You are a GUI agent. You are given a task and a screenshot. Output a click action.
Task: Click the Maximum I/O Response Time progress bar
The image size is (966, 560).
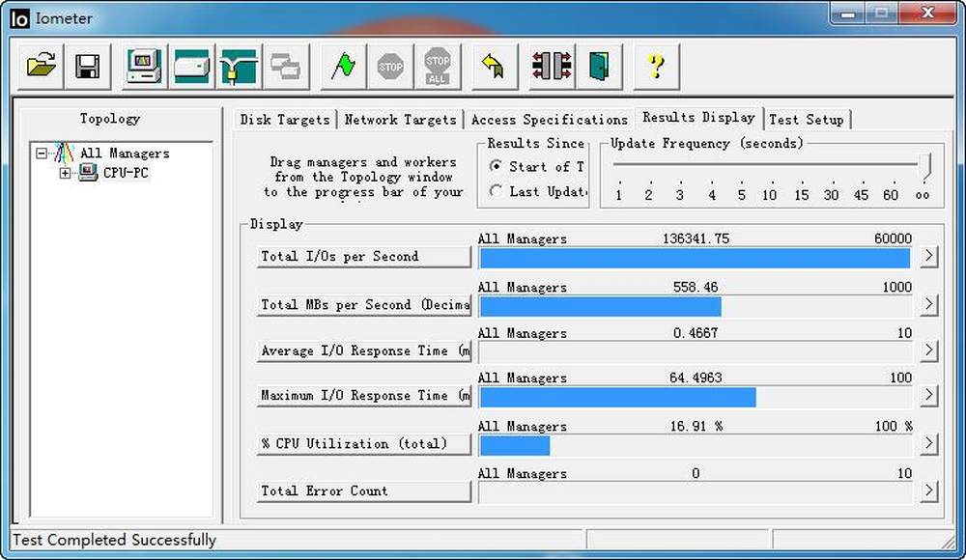(696, 397)
